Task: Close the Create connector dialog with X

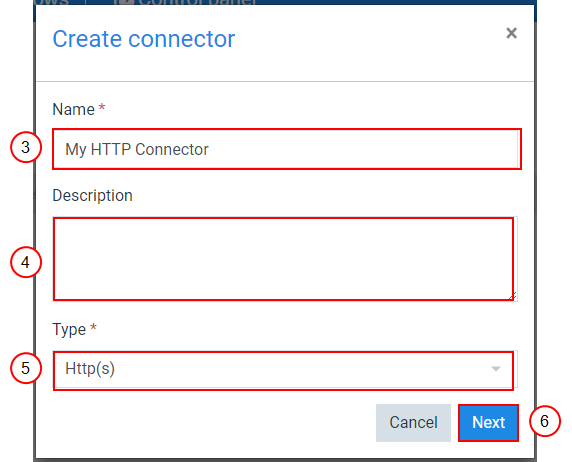Action: click(x=511, y=33)
